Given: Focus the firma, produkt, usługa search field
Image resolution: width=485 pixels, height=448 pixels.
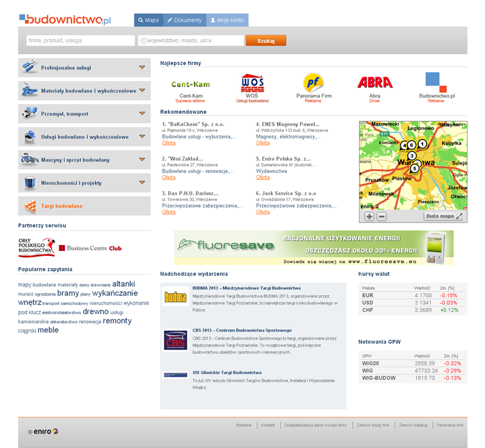Looking at the screenshot, I should [80, 41].
